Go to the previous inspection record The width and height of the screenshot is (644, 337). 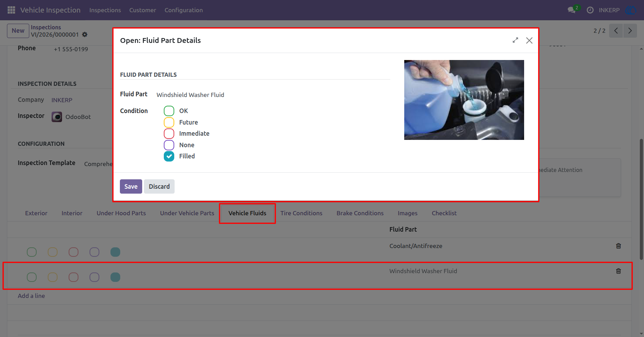click(616, 31)
